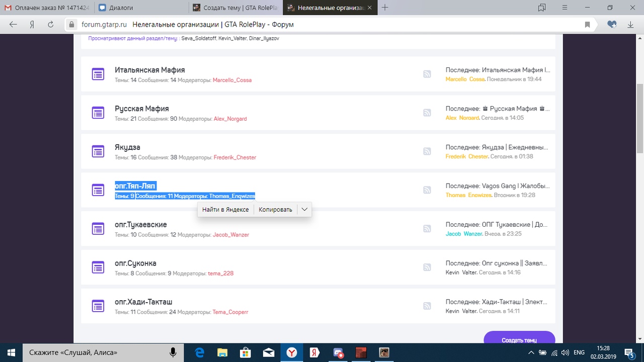Bookmark this page using the address bar icon
Image resolution: width=644 pixels, height=362 pixels.
coord(587,25)
